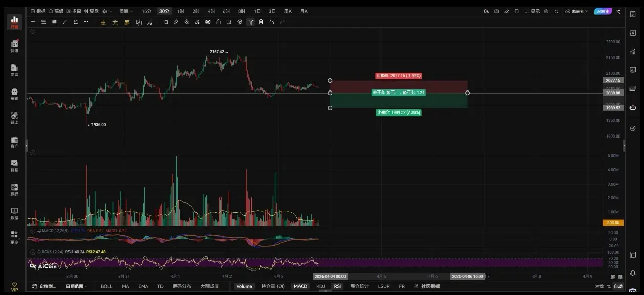Click the filter funnel icon
Viewport: 644px width, 295px height.
(250, 22)
